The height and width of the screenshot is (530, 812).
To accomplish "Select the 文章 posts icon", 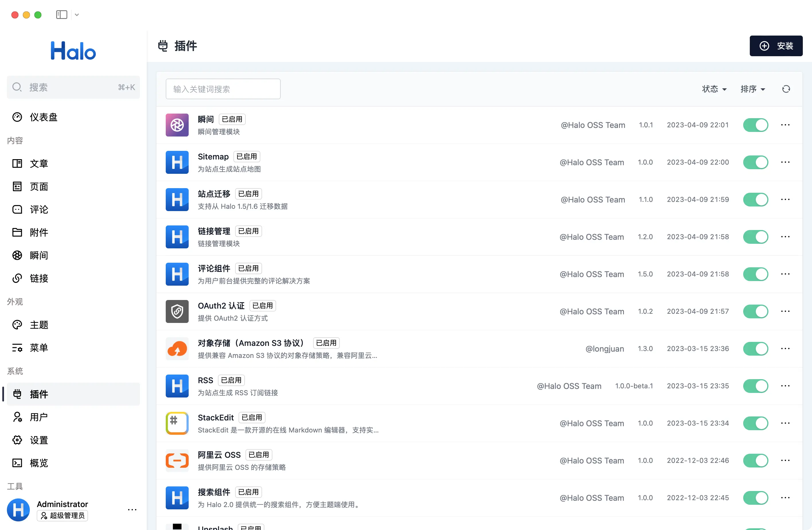I will pyautogui.click(x=17, y=163).
